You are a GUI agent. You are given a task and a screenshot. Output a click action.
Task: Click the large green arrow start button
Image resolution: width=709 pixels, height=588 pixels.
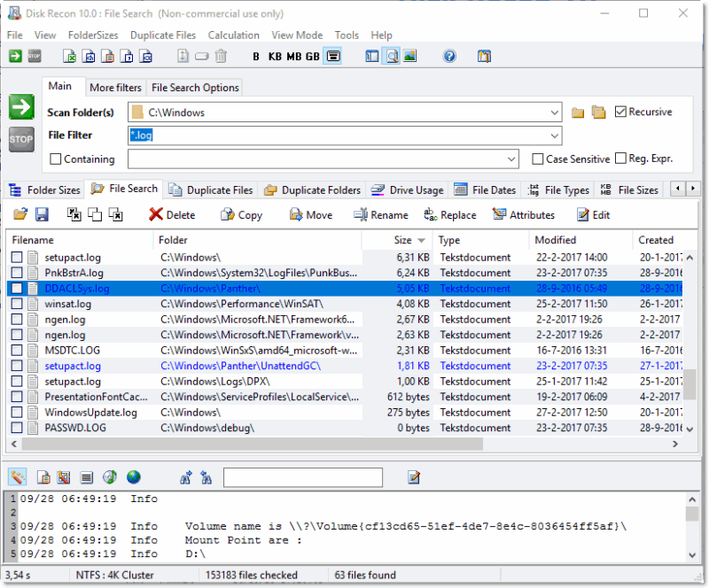point(21,106)
